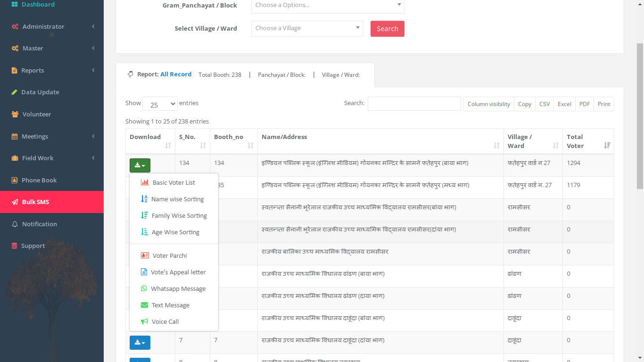Open the Select Village / Ward dropdown

click(x=307, y=28)
